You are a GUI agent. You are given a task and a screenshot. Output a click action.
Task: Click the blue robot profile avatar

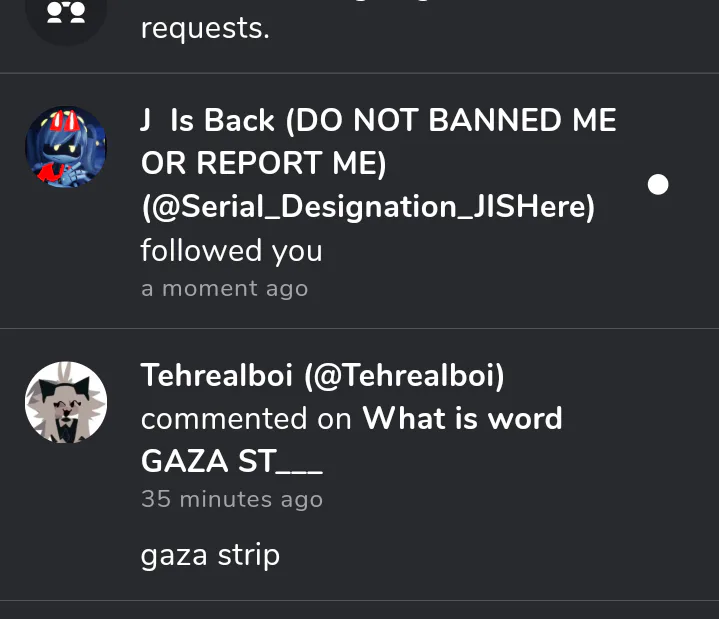66,147
